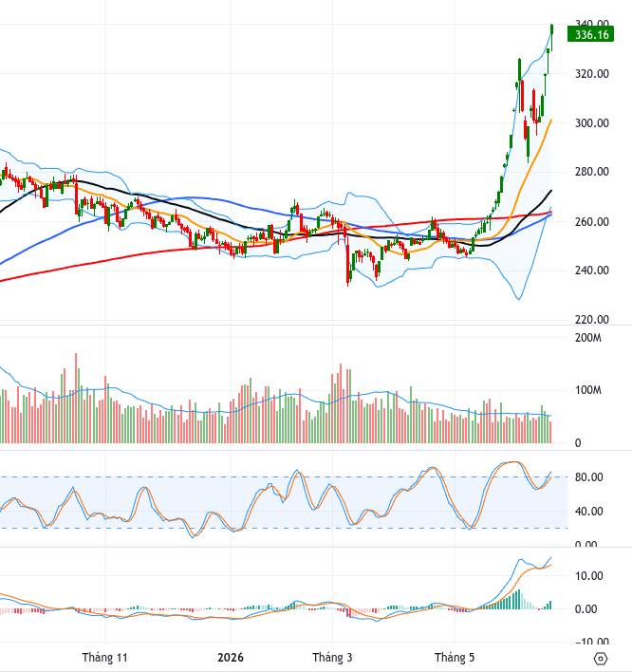Screen dimensions: 632x672
Task: Click the 300.00 price axis label
Action: (x=592, y=123)
